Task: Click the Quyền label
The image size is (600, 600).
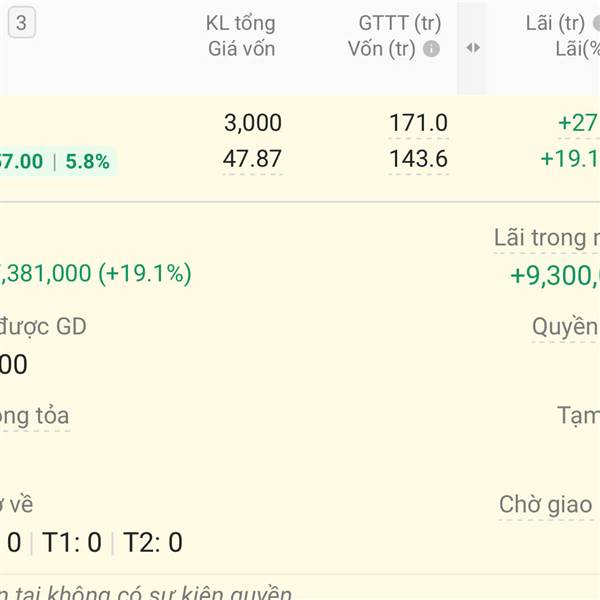Action: [566, 327]
